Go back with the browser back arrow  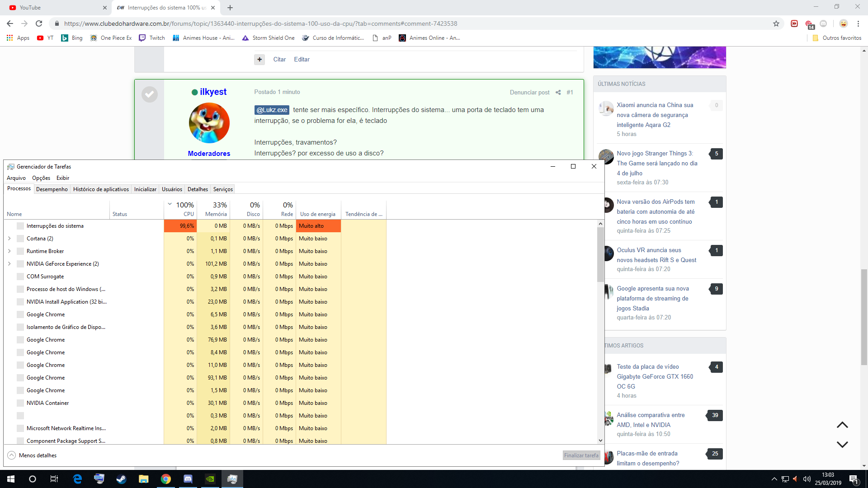coord(10,23)
